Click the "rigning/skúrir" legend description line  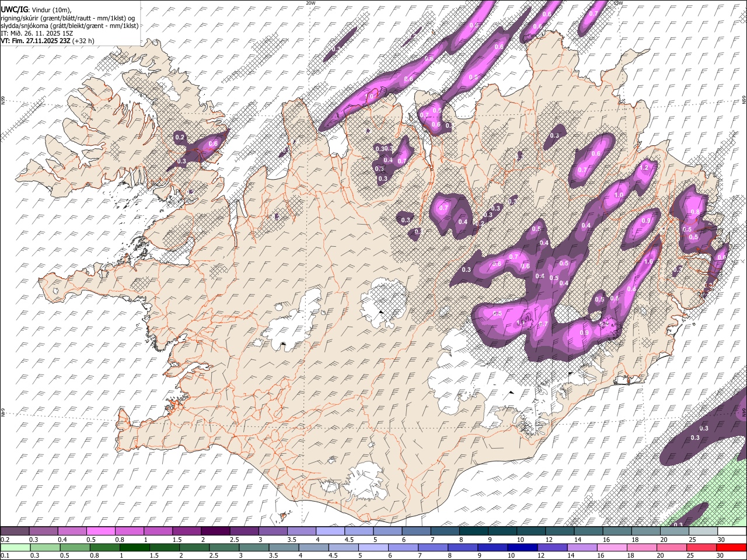67,17
